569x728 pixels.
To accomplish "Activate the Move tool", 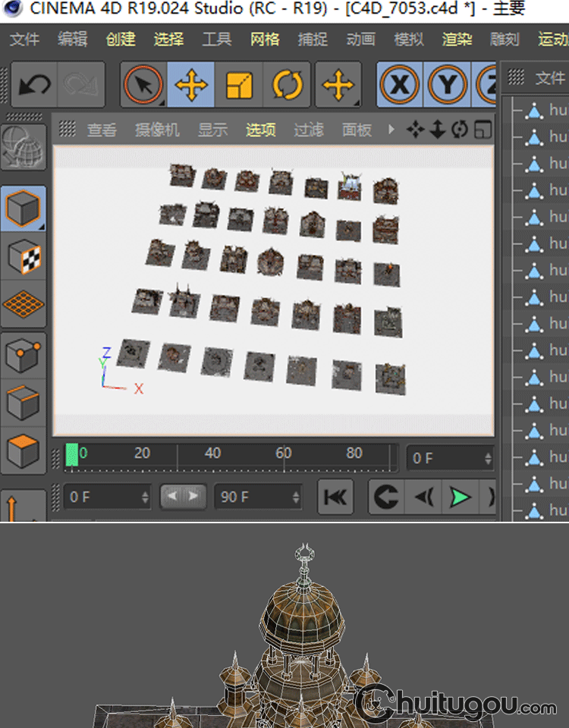I will pyautogui.click(x=192, y=85).
